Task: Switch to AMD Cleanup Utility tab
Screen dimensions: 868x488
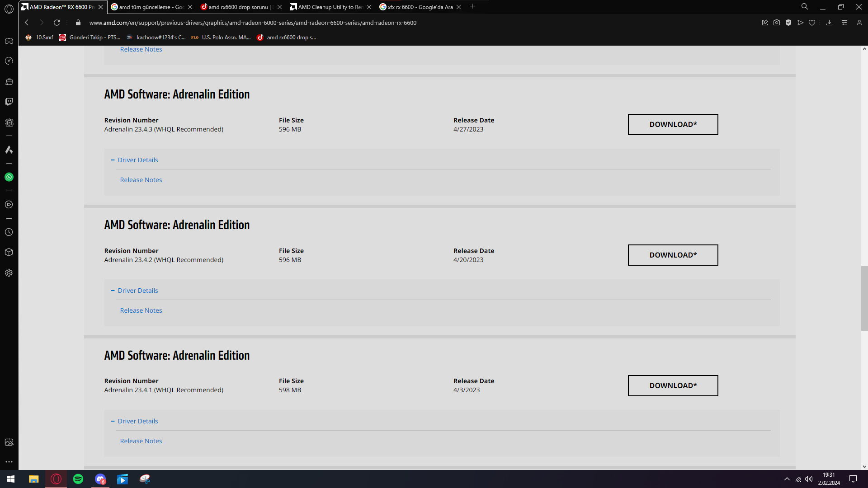Action: (x=330, y=7)
